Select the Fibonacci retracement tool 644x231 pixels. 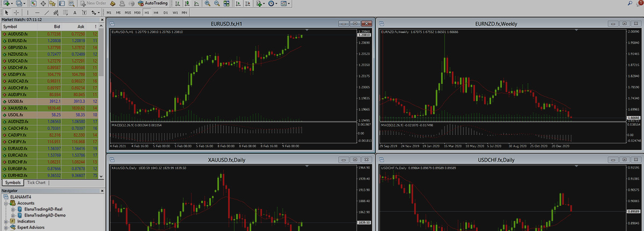tap(65, 12)
